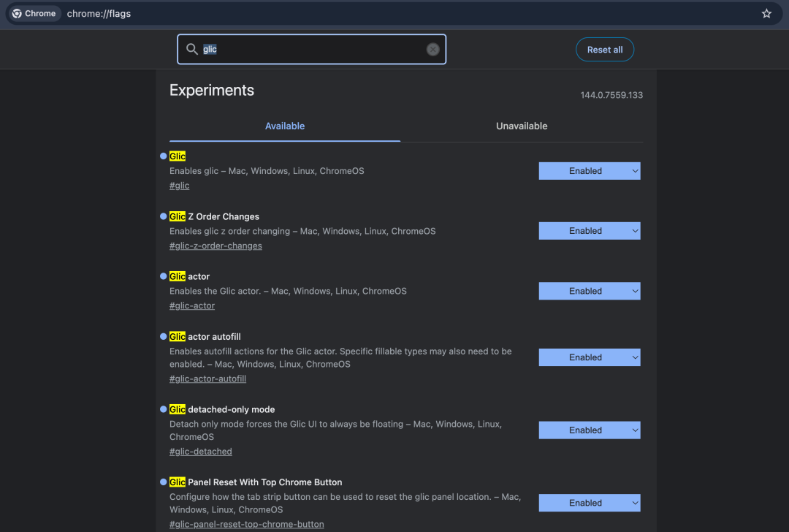Click the version number 144.0.7559.133

[611, 95]
